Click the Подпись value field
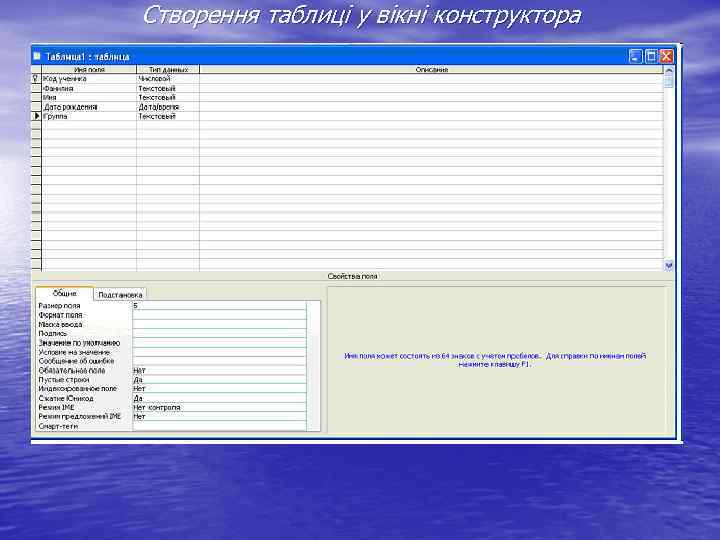720x540 pixels. click(x=219, y=333)
